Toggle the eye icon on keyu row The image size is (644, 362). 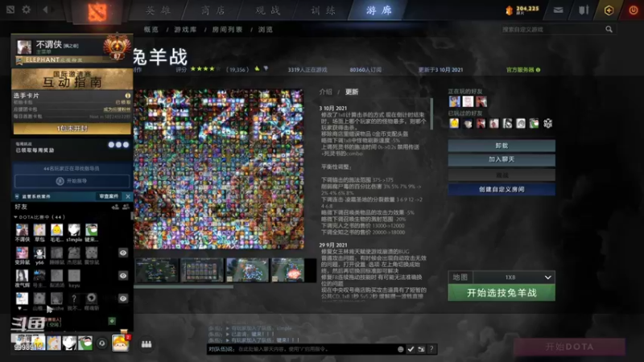click(x=123, y=275)
